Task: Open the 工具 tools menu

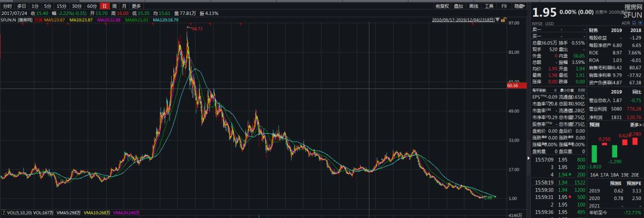Action: pos(489,6)
